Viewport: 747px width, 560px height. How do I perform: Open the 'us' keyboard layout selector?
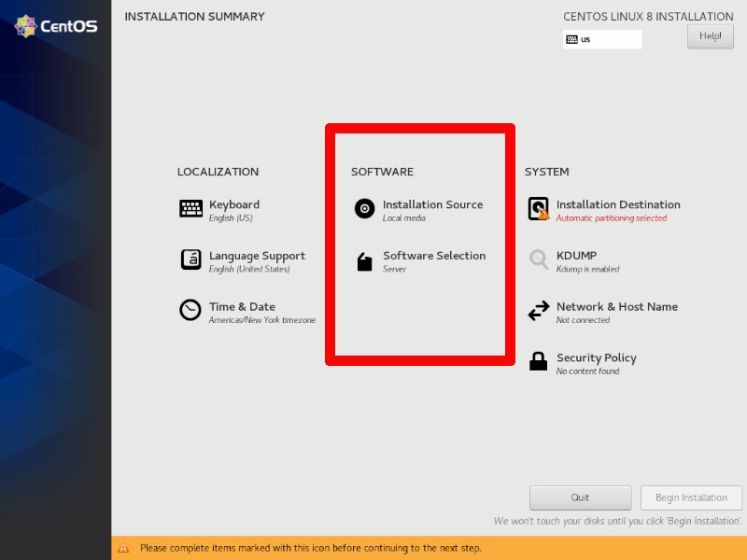[x=602, y=38]
